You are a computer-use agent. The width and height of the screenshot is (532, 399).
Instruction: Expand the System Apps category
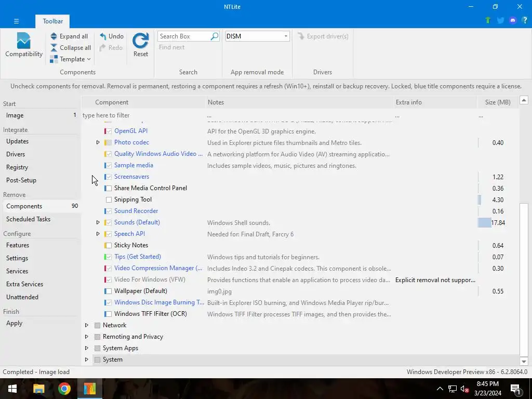[x=87, y=348]
